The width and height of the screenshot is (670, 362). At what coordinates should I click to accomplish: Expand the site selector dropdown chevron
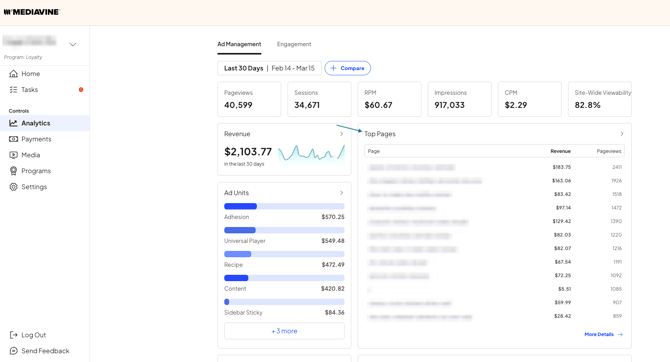point(73,44)
